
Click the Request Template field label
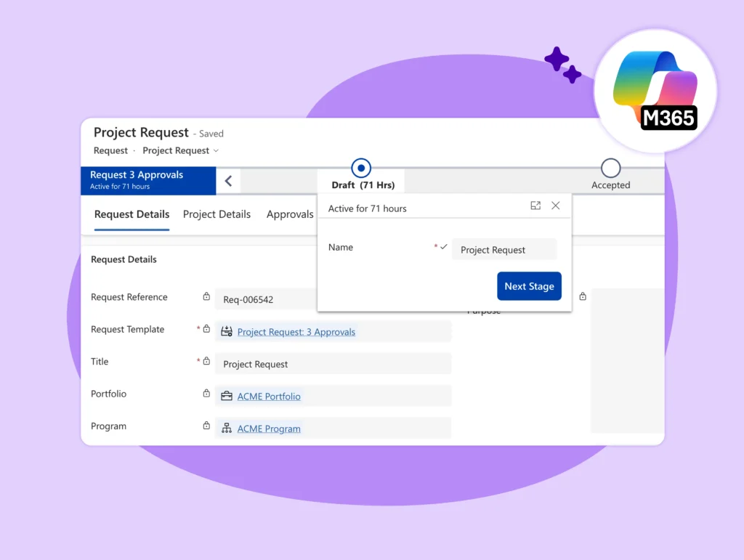coord(128,329)
